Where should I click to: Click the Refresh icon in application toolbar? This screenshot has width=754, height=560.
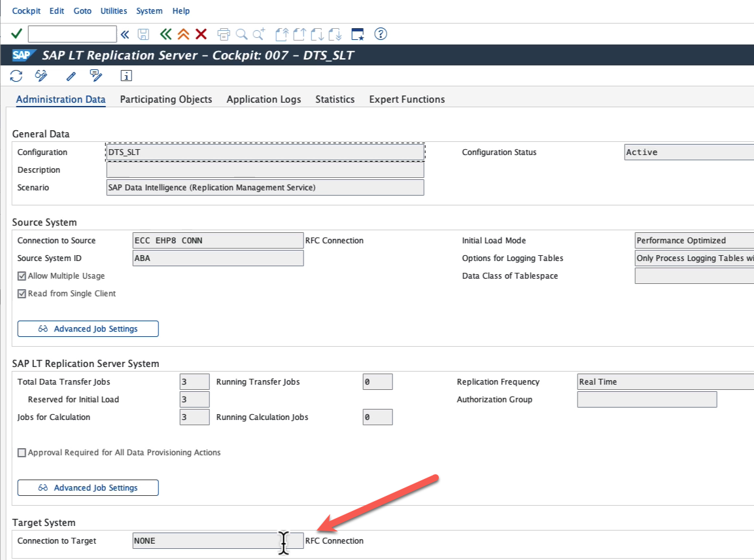16,76
